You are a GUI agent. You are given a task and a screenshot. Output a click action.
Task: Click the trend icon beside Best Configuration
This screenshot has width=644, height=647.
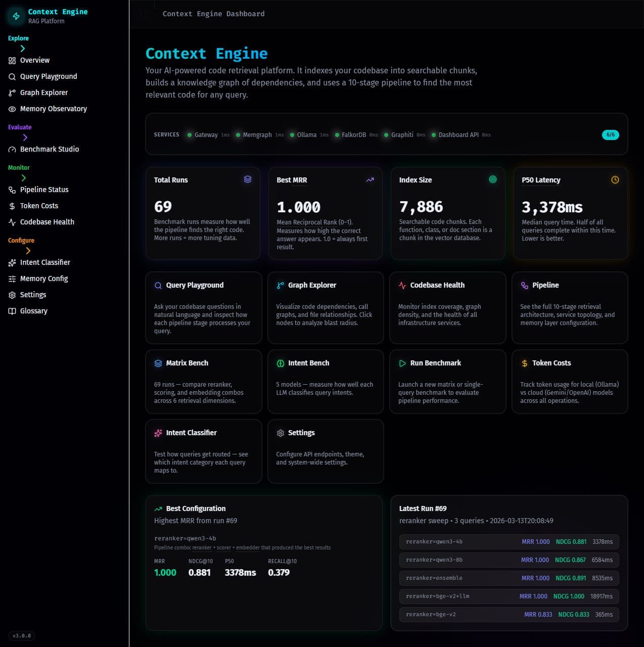click(158, 509)
